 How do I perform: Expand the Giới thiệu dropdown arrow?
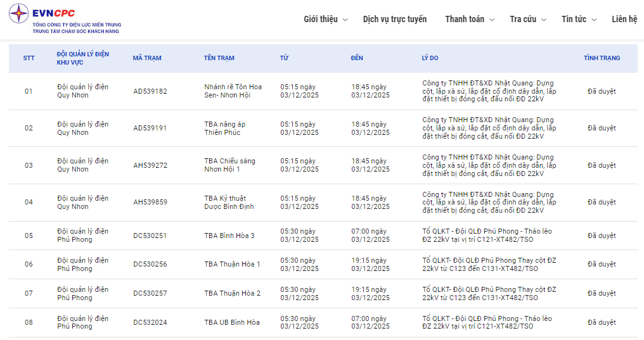[345, 20]
